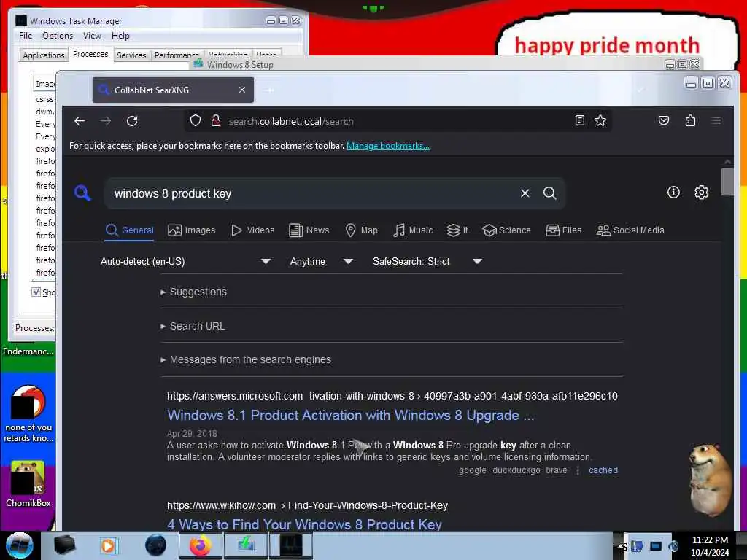Click the Endermanc... desktop icon
Screen dimensions: 747x560
(28, 351)
